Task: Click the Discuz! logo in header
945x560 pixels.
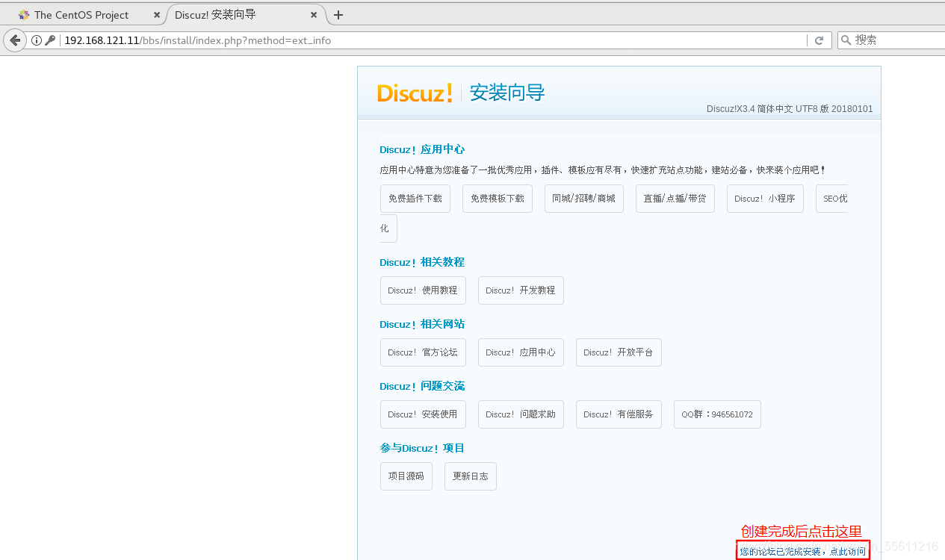Action: pos(415,93)
